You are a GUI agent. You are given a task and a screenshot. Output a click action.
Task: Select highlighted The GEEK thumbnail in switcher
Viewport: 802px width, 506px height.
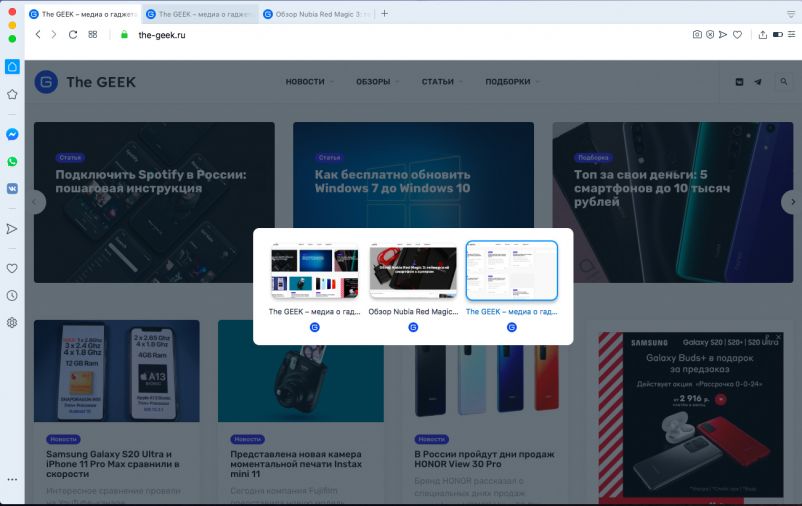click(x=511, y=270)
